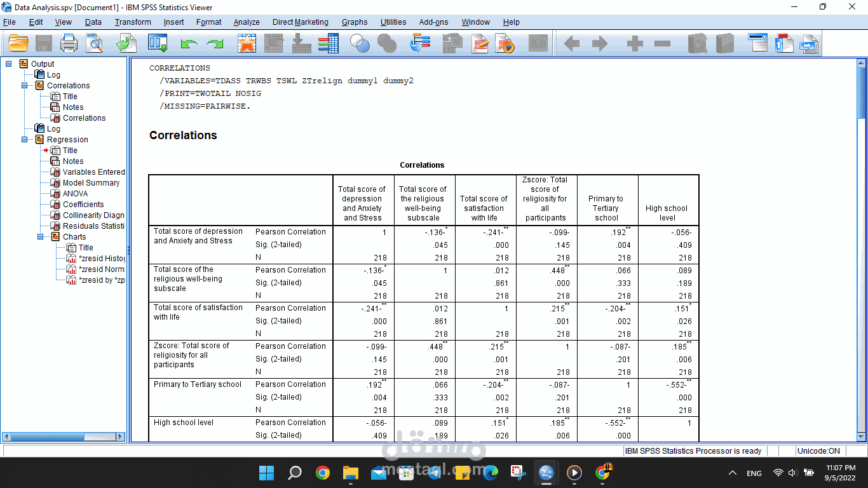Screen dimensions: 868x488
Task: Click the Variables table toolbar icon
Action: tap(328, 43)
